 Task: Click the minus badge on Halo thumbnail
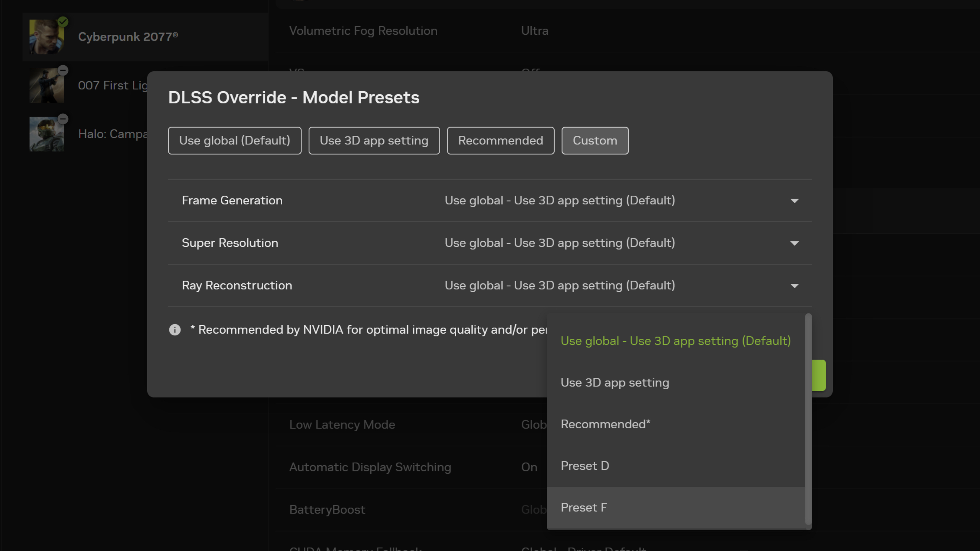(63, 119)
